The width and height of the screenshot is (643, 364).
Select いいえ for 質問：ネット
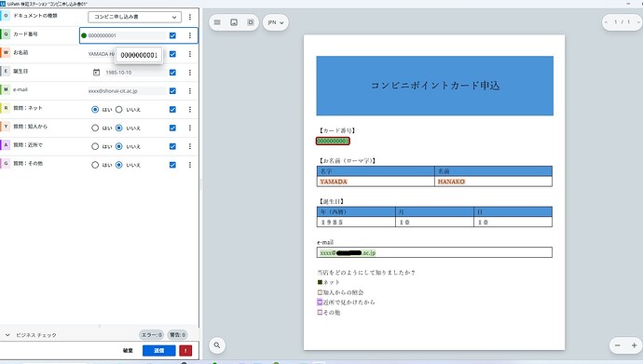click(x=119, y=109)
